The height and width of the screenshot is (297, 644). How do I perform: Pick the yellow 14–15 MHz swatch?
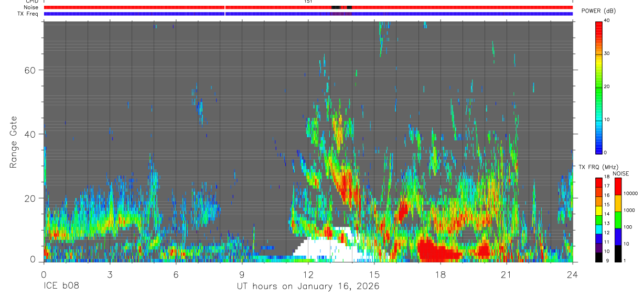click(x=598, y=211)
